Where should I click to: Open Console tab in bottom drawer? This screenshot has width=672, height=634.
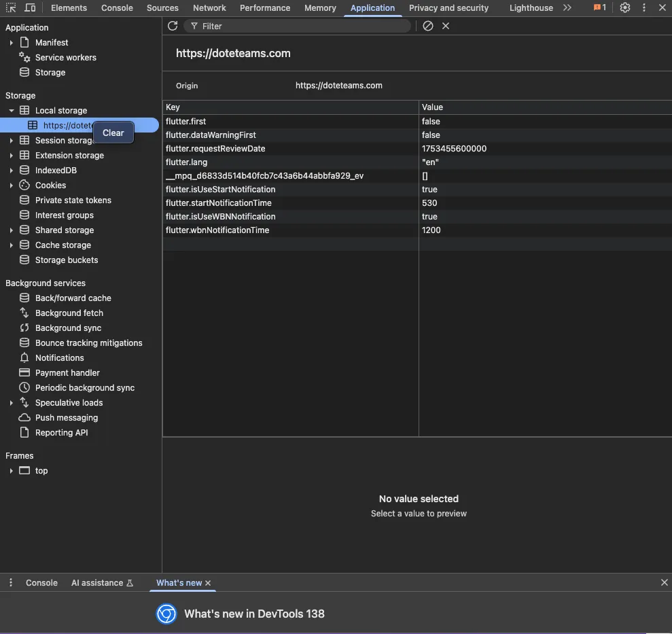pyautogui.click(x=41, y=582)
